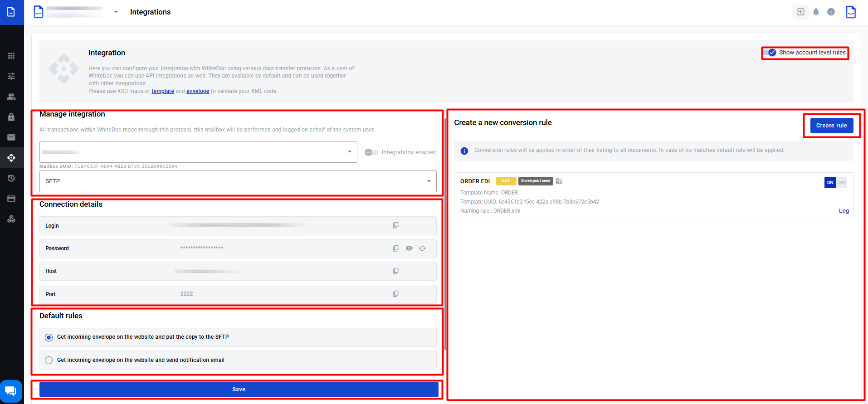Enable the Integrations enabled switch
The height and width of the screenshot is (404, 868).
371,152
